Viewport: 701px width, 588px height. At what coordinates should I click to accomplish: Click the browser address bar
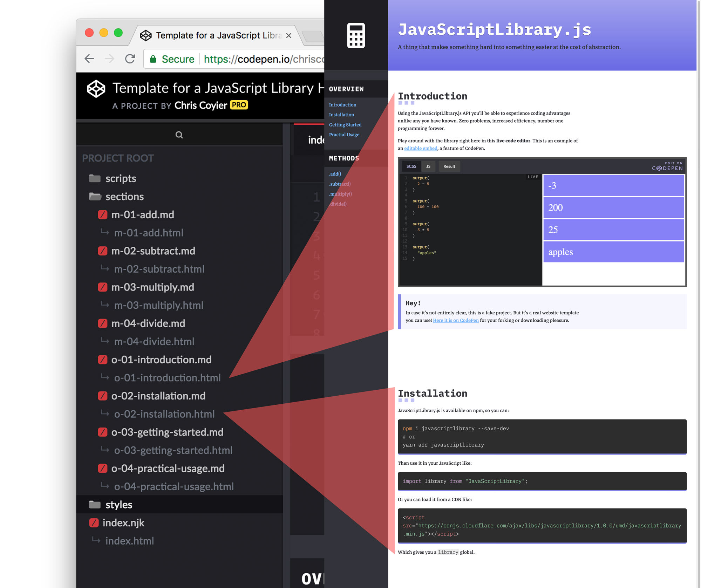coord(245,59)
